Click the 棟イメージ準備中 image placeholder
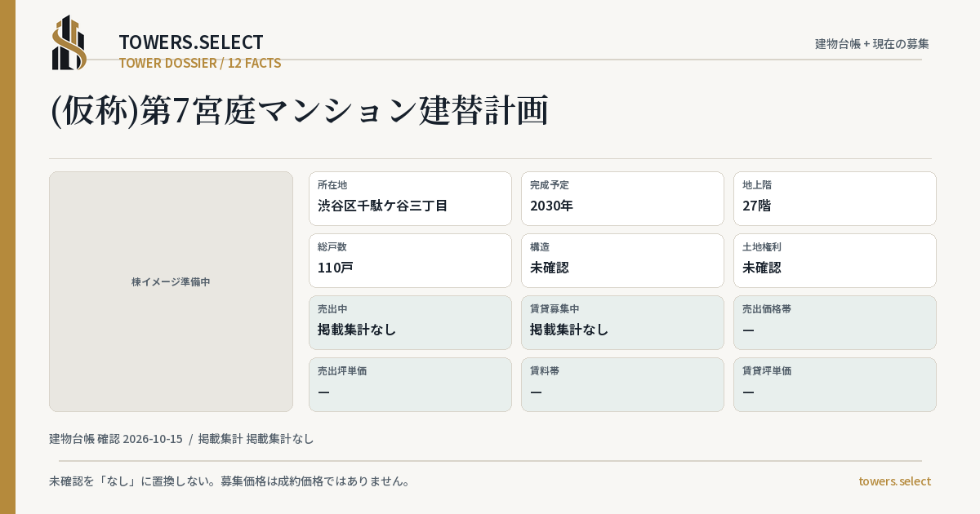Image resolution: width=980 pixels, height=514 pixels. [x=171, y=291]
